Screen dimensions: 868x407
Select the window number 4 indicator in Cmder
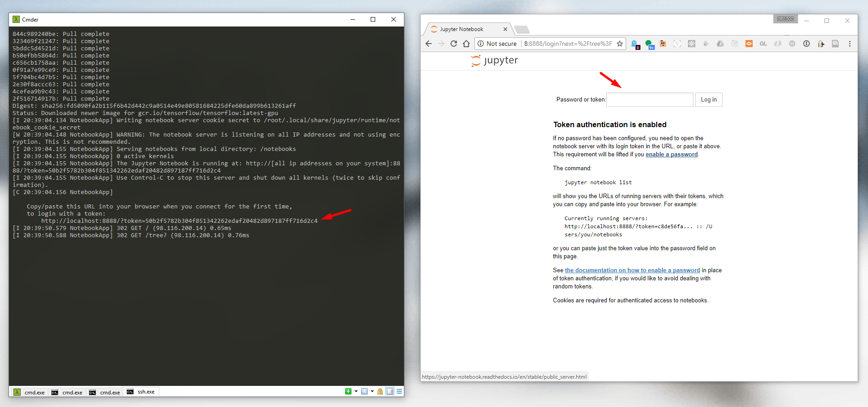[x=364, y=391]
